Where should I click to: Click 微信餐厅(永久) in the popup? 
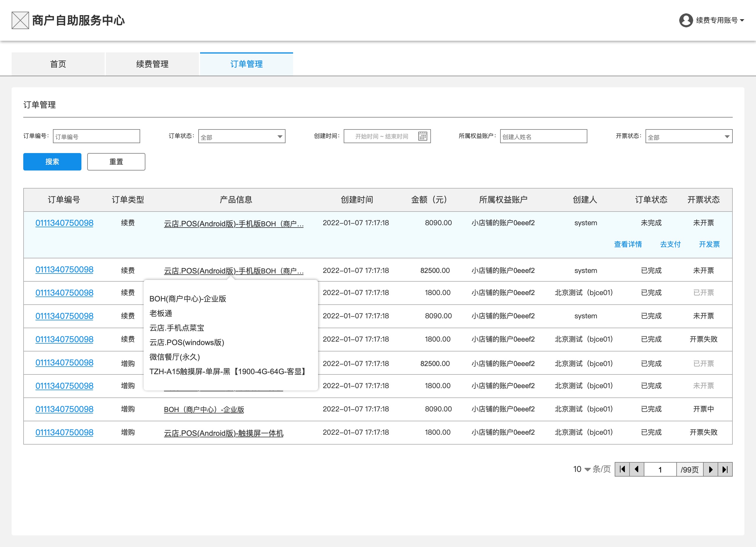point(175,357)
